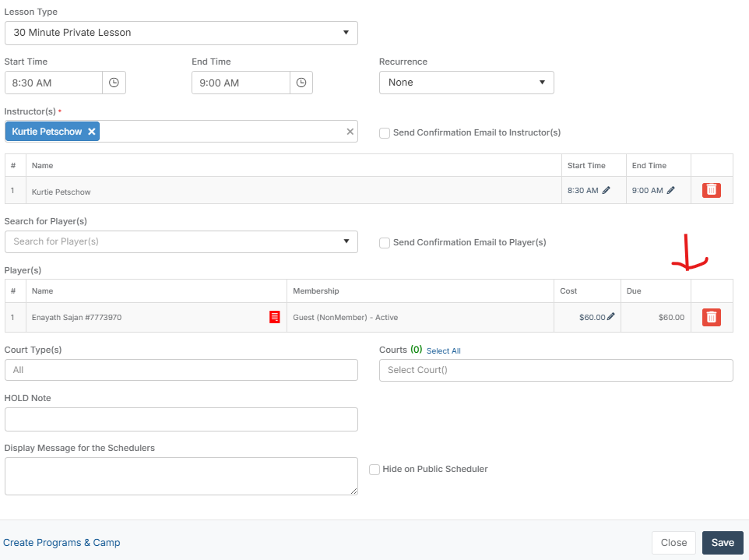The height and width of the screenshot is (560, 749).
Task: Enable Send Confirmation Email to Instructor(s)
Action: (385, 133)
